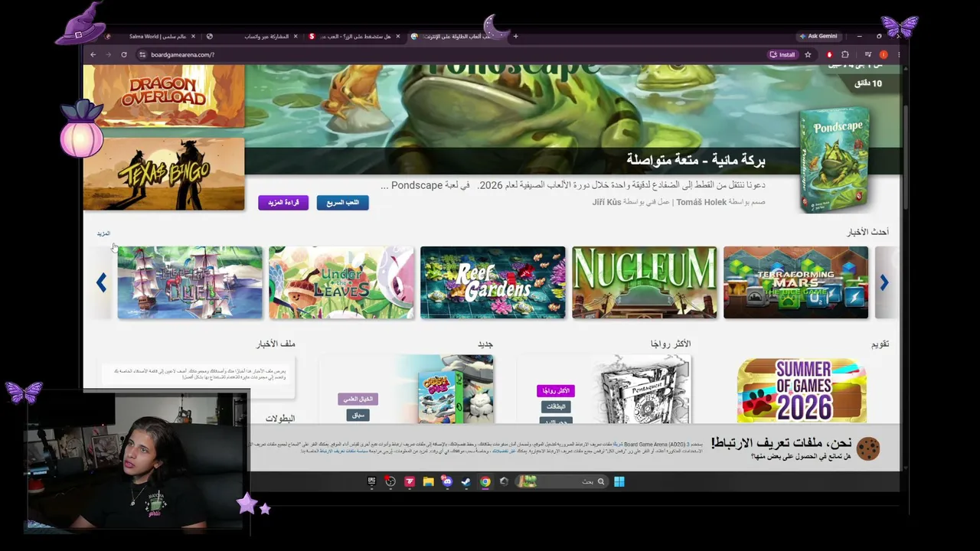Select the active Board Game Arena tab

456,36
